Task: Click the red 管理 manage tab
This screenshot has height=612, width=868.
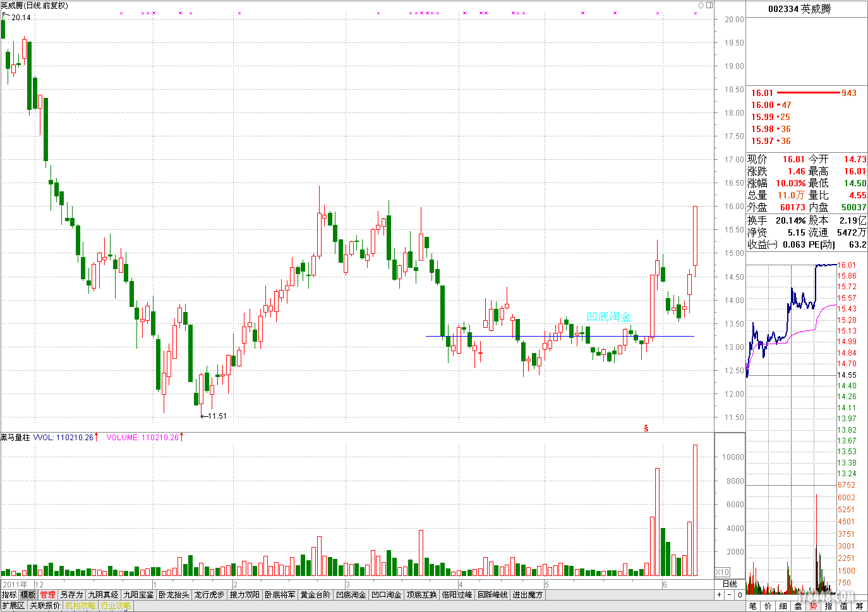Action: 47,595
